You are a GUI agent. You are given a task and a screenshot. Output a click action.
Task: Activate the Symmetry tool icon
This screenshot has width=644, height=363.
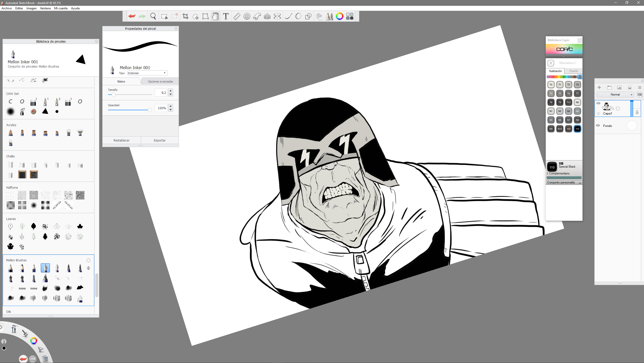277,16
